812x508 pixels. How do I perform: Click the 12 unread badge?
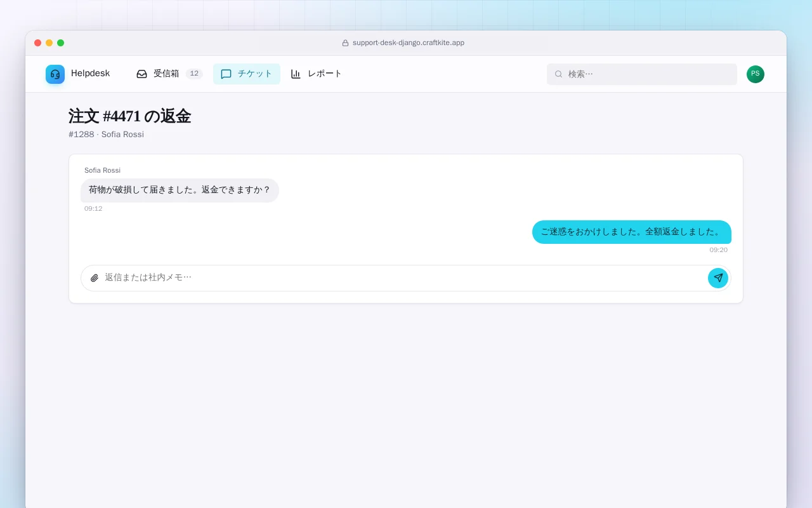tap(194, 74)
